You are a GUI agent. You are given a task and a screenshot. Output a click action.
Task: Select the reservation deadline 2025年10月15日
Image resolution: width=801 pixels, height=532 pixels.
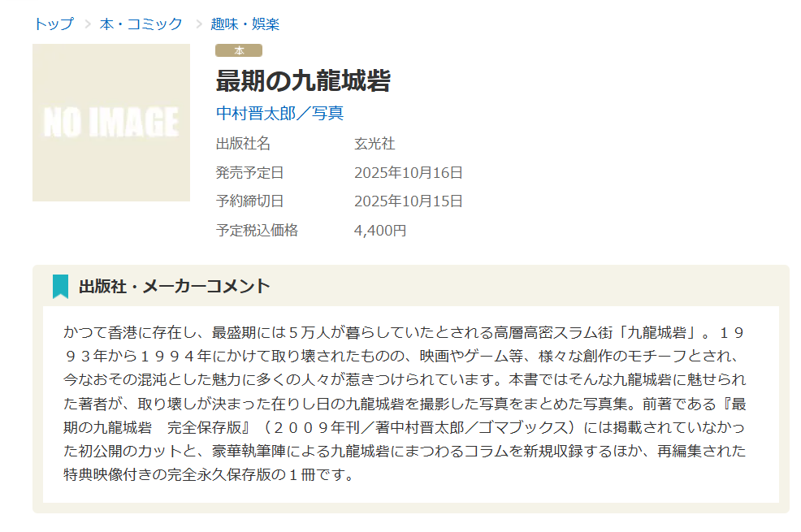tap(408, 201)
